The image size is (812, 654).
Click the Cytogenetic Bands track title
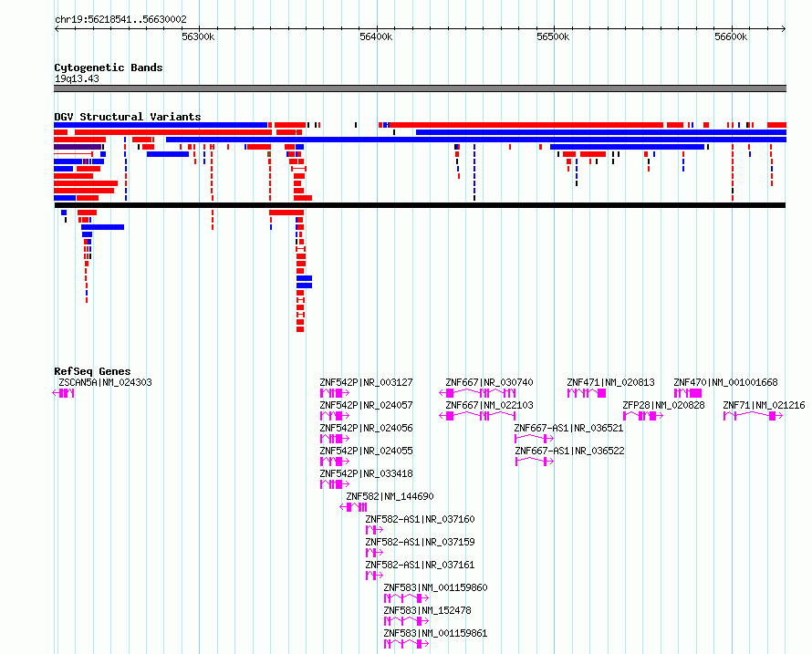pos(109,67)
